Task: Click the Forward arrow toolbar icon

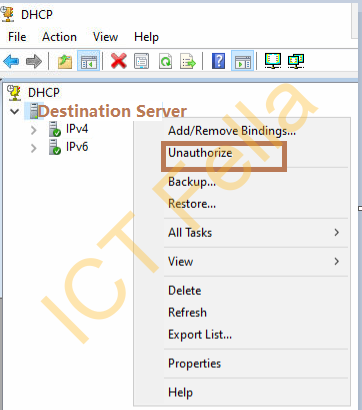Action: [x=34, y=61]
